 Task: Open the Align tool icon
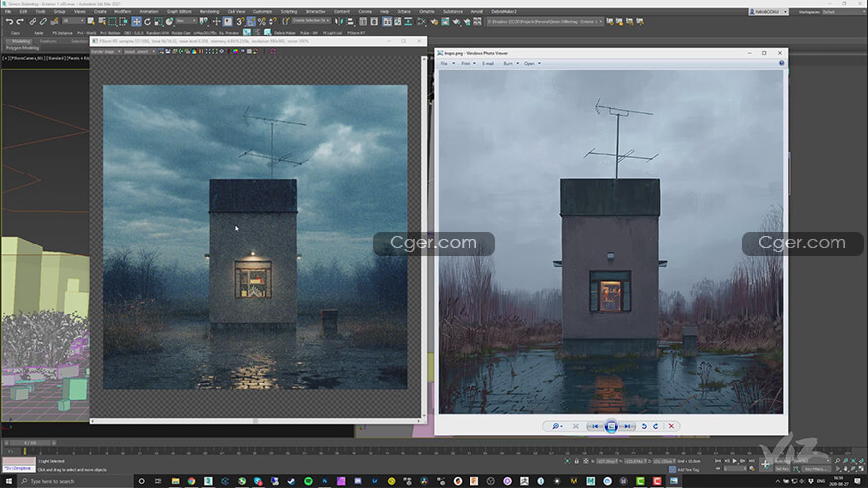pyautogui.click(x=350, y=21)
